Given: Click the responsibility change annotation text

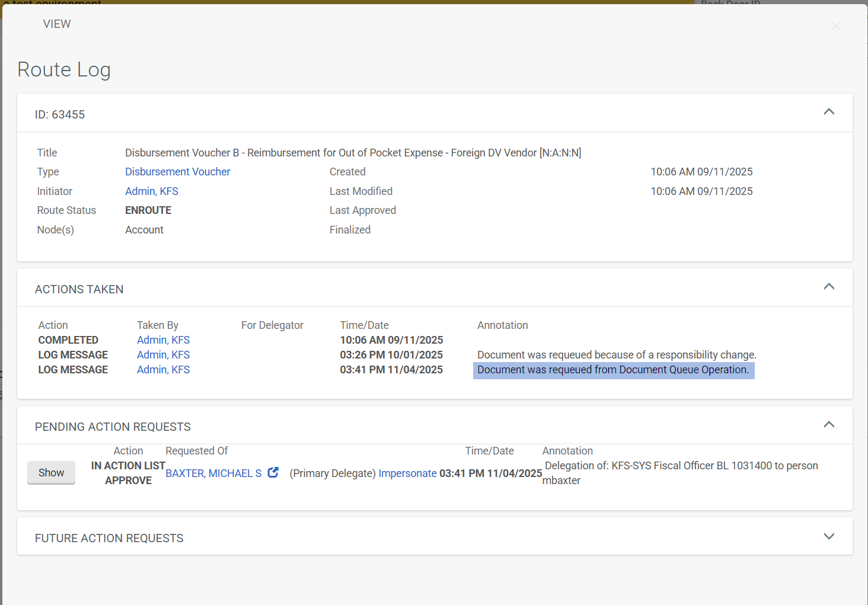Looking at the screenshot, I should (x=617, y=355).
